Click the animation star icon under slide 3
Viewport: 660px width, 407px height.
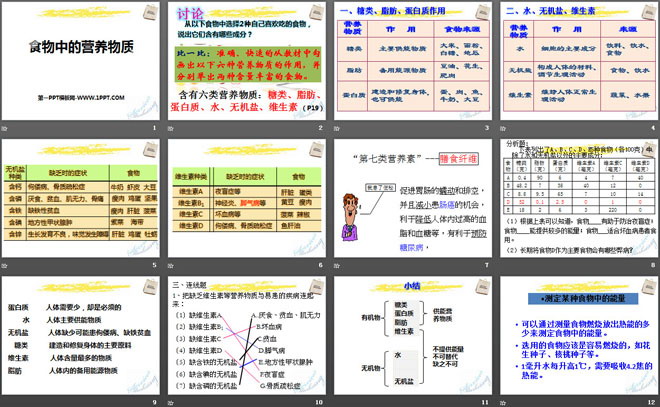click(x=337, y=130)
